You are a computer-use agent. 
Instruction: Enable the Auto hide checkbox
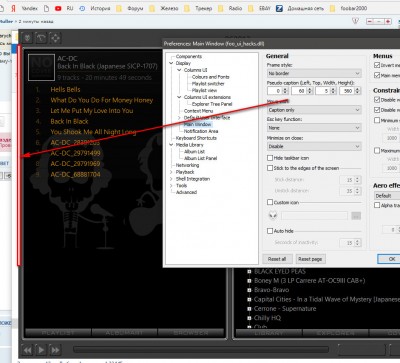pyautogui.click(x=270, y=231)
